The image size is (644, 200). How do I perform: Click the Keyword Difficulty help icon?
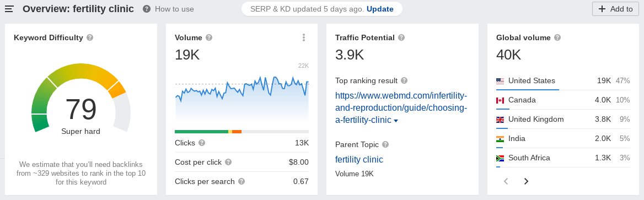click(x=90, y=37)
